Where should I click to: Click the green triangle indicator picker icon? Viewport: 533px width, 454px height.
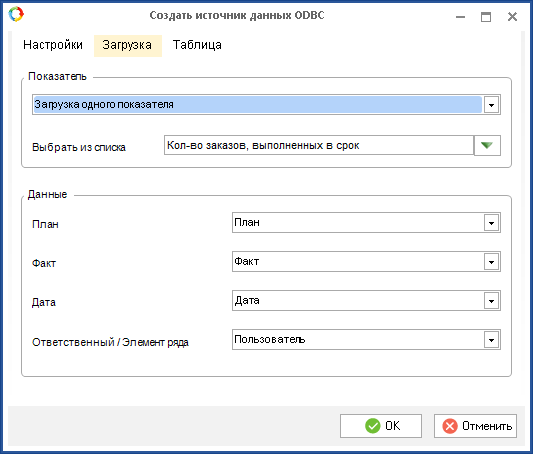click(487, 145)
